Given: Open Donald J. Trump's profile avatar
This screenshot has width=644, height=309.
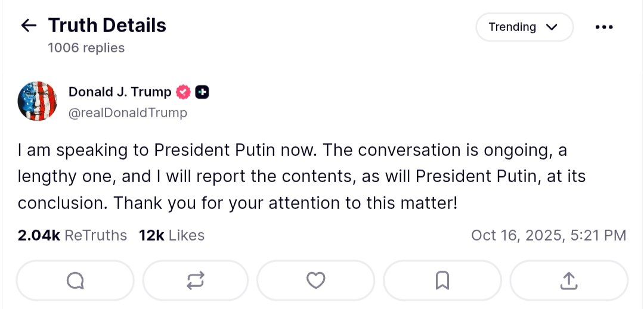Looking at the screenshot, I should (38, 101).
